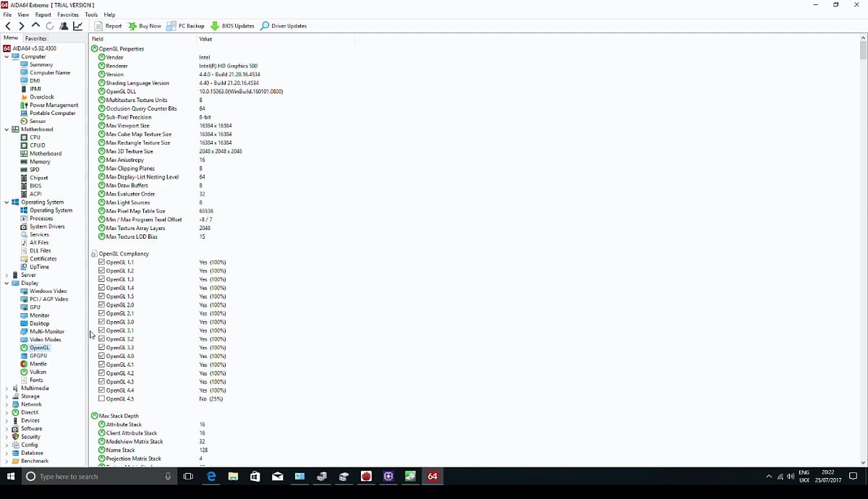Viewport: 868px width, 499px height.
Task: Enable the OpenGL 4.5 compliance checkbox
Action: pyautogui.click(x=101, y=398)
